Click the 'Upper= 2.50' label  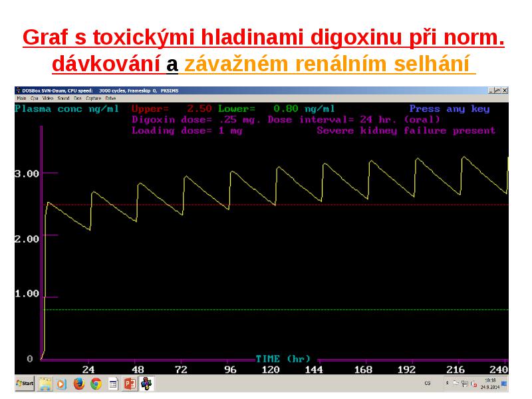[172, 109]
